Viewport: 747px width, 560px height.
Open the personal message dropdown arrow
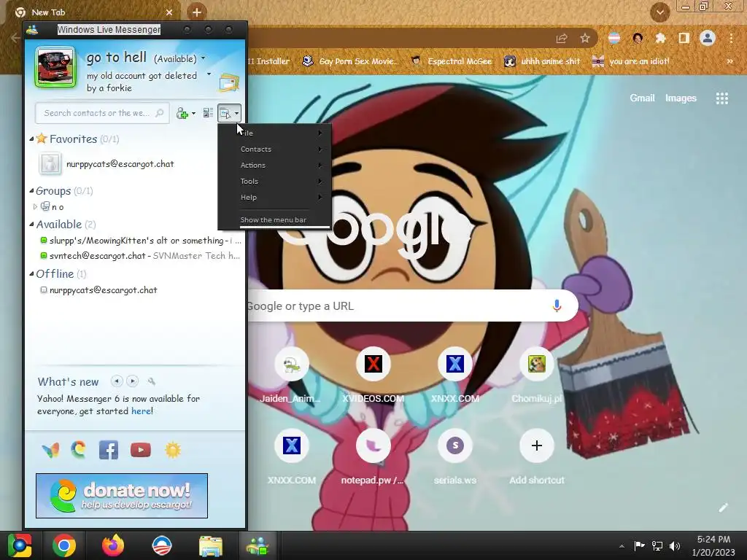pos(209,74)
